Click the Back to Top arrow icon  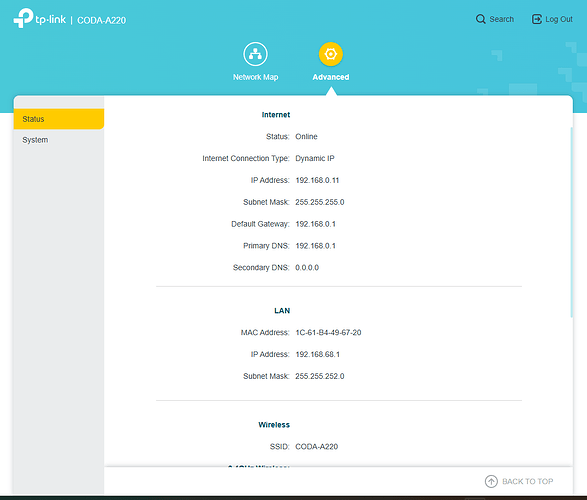coord(491,481)
